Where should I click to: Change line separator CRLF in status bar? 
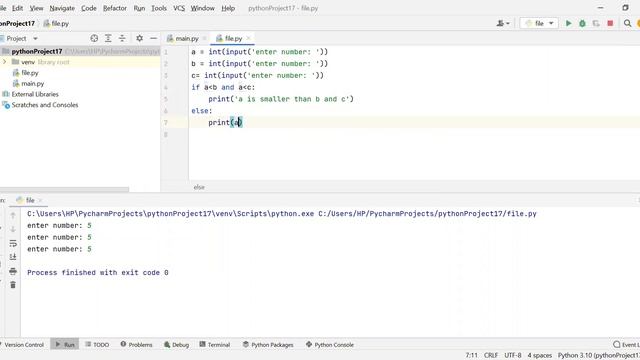491,355
